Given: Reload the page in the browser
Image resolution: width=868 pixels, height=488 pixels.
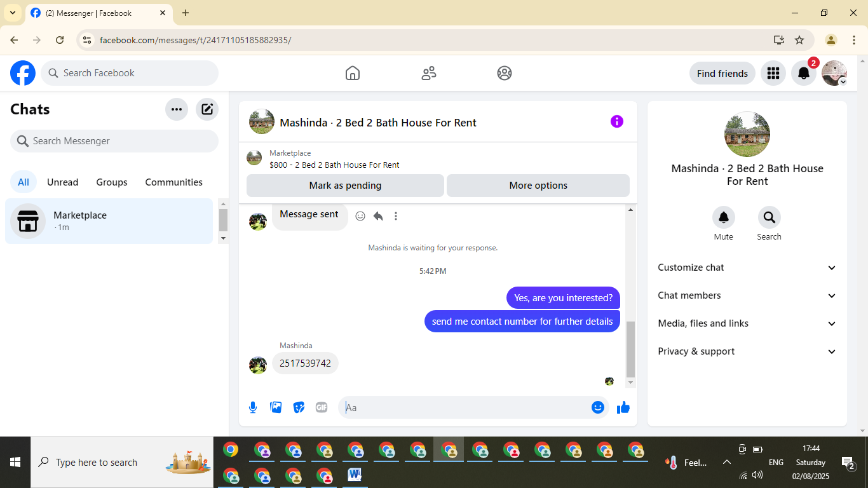Looking at the screenshot, I should [x=60, y=40].
